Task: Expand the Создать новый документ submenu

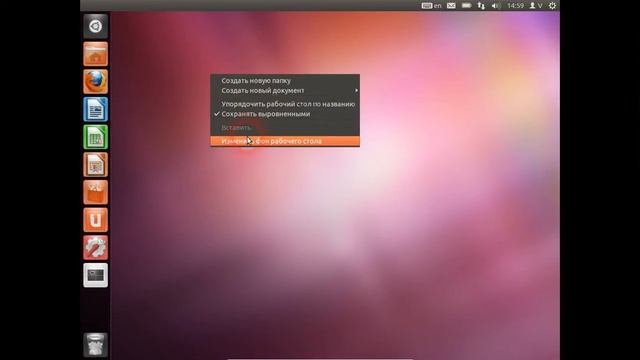Action: pyautogui.click(x=285, y=91)
